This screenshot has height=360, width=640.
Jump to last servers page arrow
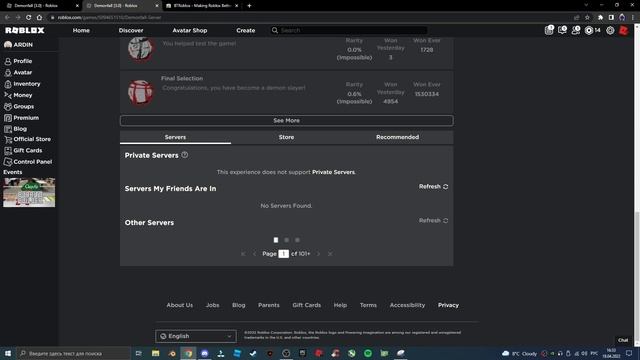tap(330, 254)
